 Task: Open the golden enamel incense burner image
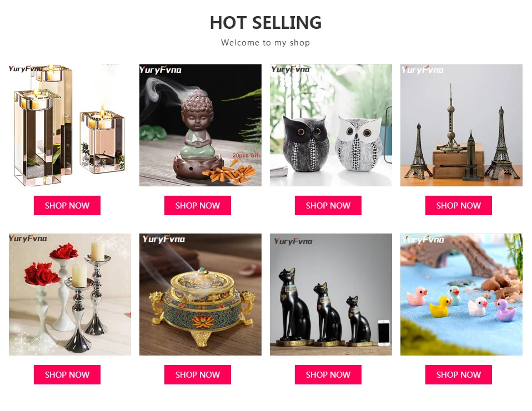tap(200, 295)
